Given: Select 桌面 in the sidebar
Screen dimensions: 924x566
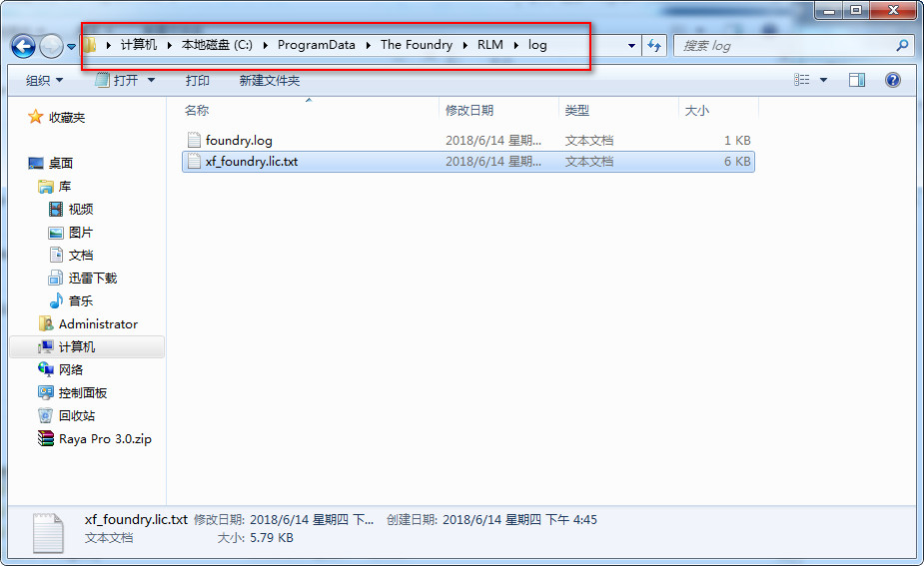Looking at the screenshot, I should 61,163.
